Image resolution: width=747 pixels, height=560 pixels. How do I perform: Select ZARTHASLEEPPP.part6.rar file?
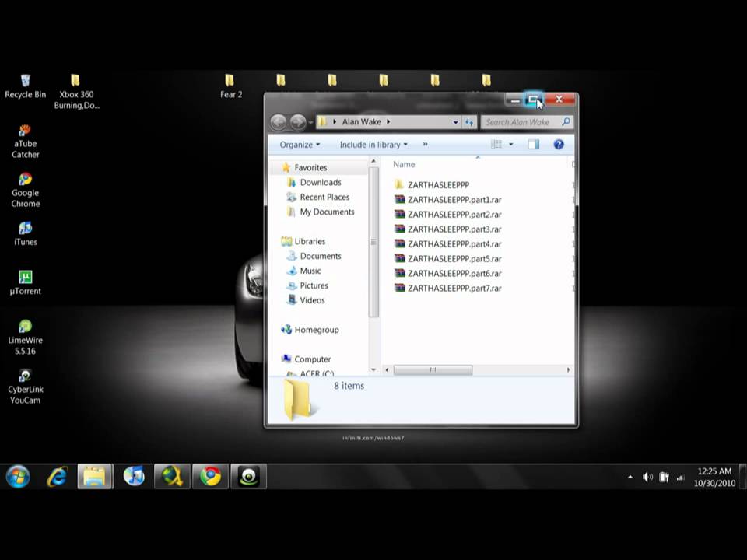pos(454,273)
